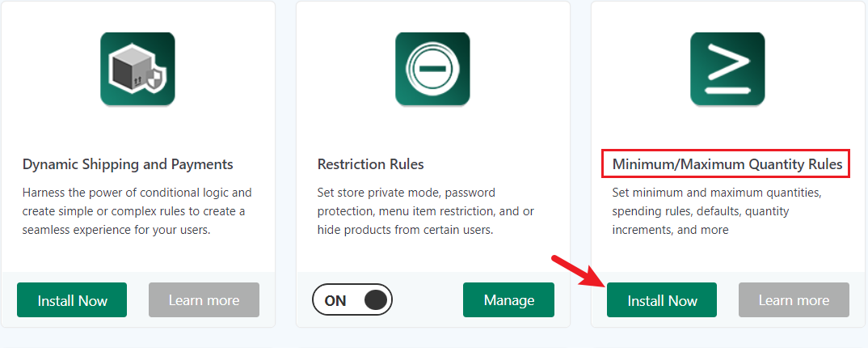Click the highlighted Minimum/Maximum Quantity Rules title

tap(727, 164)
